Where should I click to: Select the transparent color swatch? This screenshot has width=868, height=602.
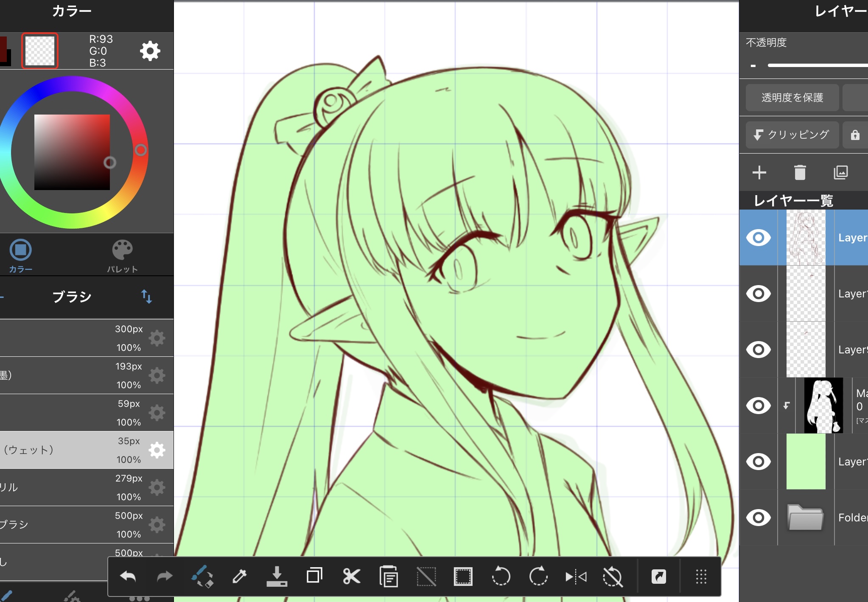[x=40, y=51]
